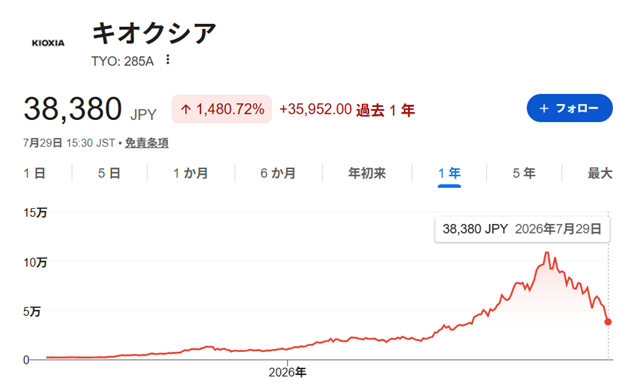Click the chart peak near 10万
The height and width of the screenshot is (388, 631).
pos(546,253)
